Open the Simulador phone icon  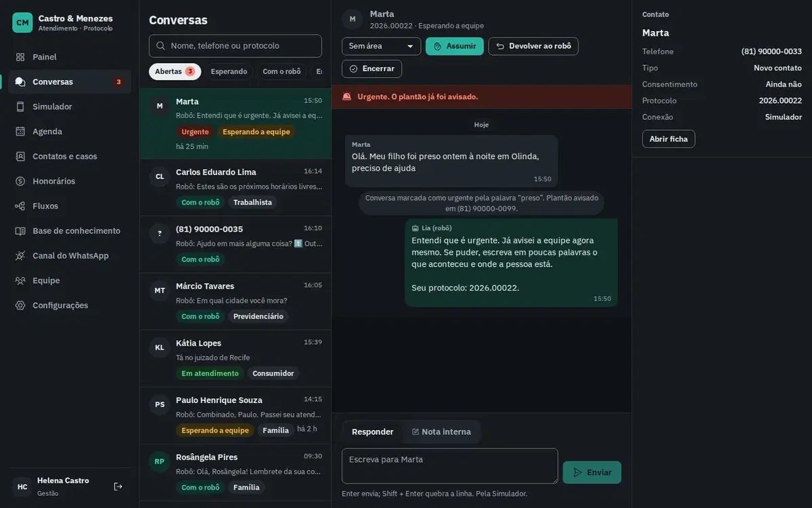[x=20, y=107]
